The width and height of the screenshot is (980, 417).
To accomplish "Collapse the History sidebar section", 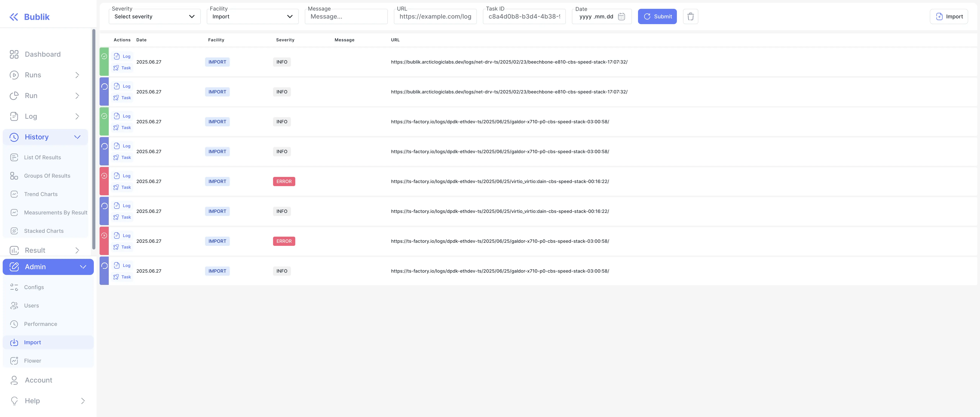I will (77, 137).
